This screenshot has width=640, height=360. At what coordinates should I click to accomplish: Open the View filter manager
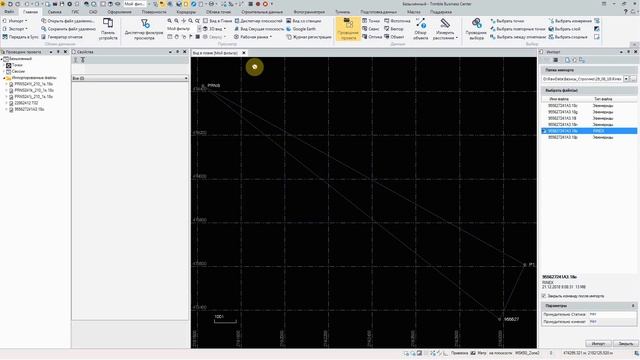point(145,29)
